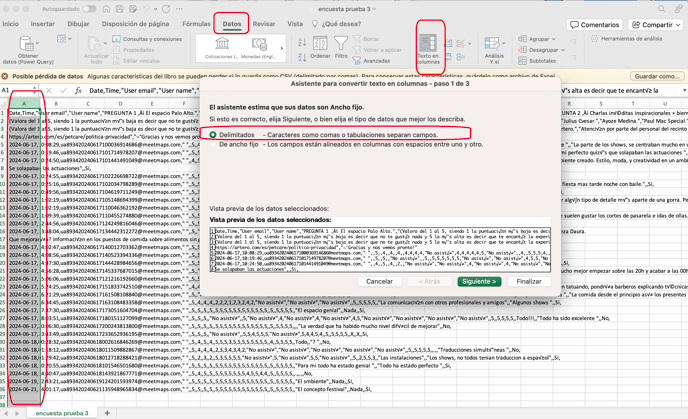Select the Datos ribbon tab
The image size is (688, 419).
[232, 24]
